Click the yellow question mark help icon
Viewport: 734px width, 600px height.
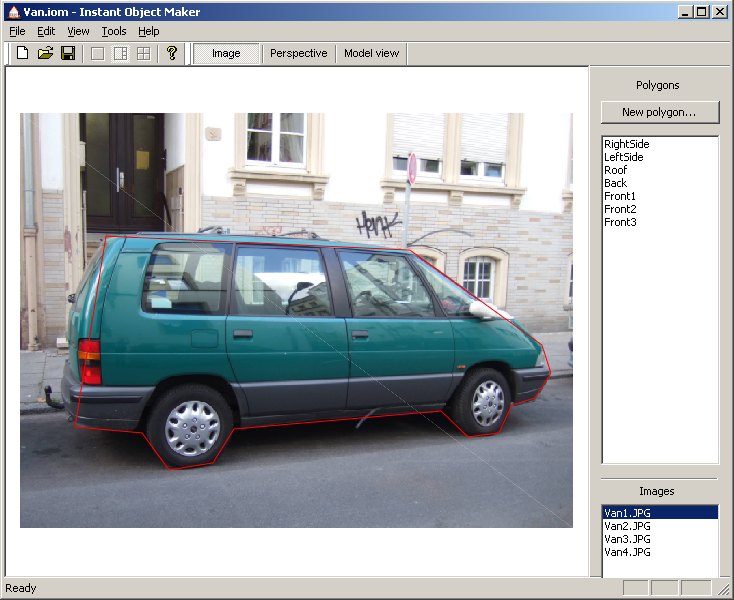[172, 53]
